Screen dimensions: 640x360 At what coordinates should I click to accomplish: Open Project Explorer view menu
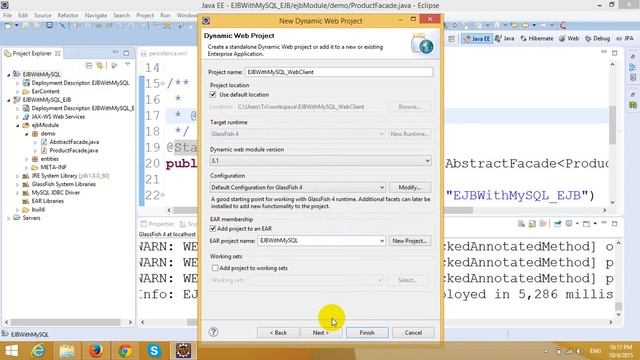[x=127, y=65]
